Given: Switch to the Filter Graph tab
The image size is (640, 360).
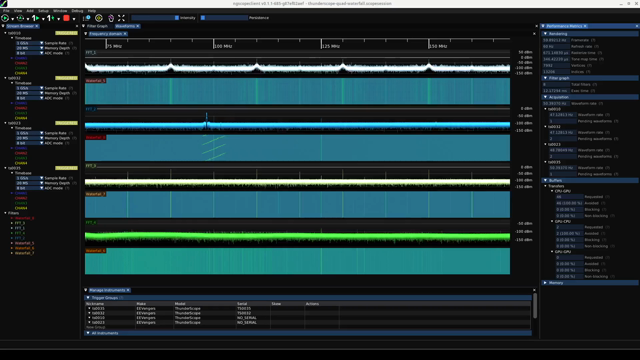Looking at the screenshot, I should point(97,26).
